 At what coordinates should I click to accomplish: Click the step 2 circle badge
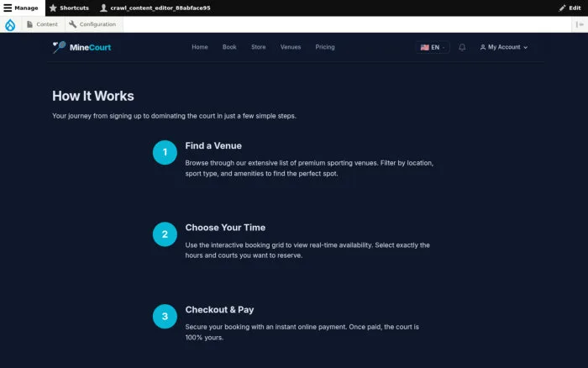165,234
